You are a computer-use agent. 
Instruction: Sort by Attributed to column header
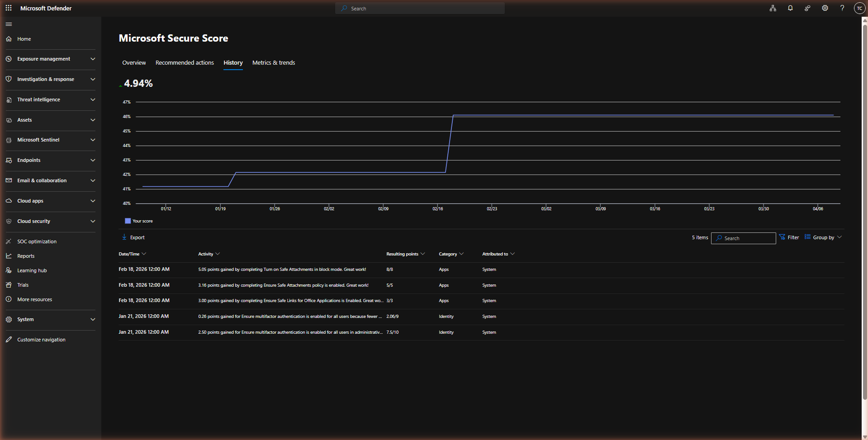point(498,254)
